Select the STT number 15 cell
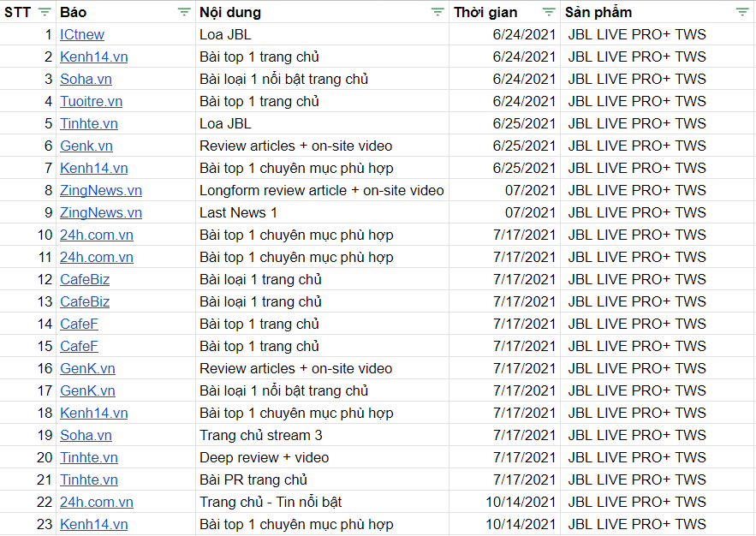The width and height of the screenshot is (756, 536). pos(28,346)
